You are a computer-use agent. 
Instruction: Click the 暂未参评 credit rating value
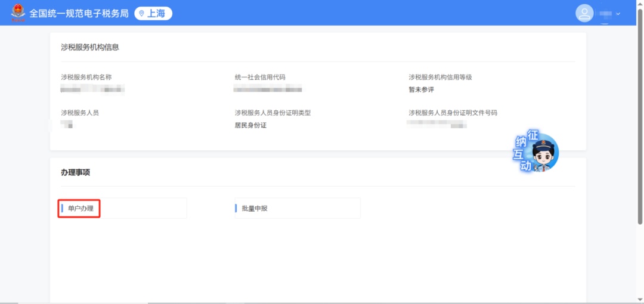[x=421, y=89]
